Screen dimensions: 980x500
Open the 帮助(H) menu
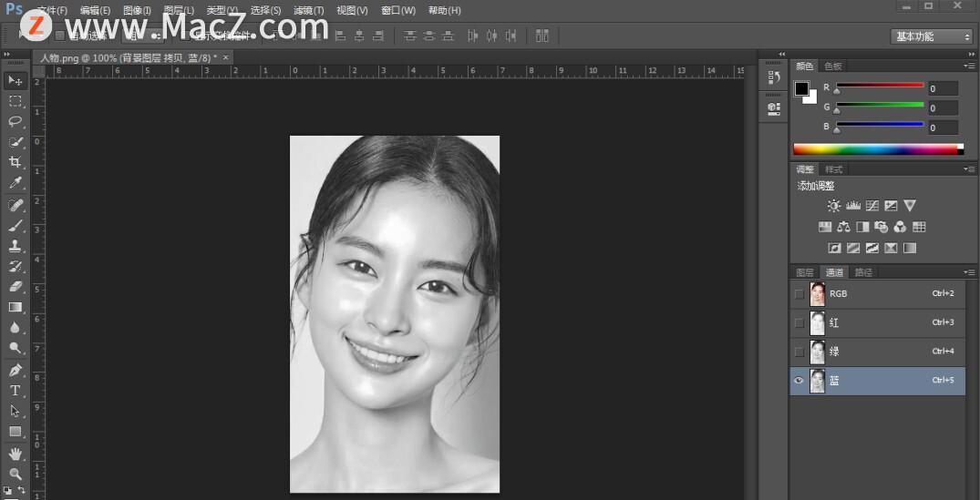[x=444, y=11]
